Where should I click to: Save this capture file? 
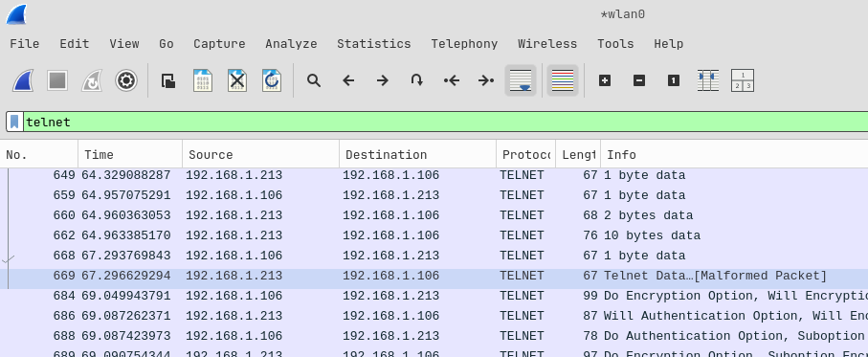(203, 80)
